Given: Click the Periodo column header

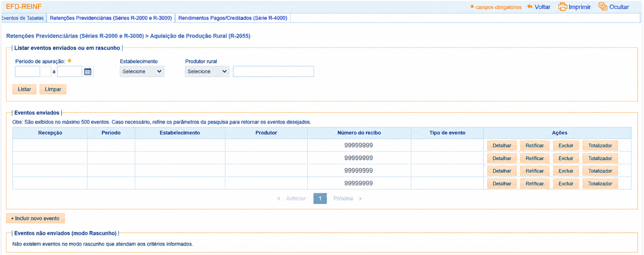Looking at the screenshot, I should 111,133.
